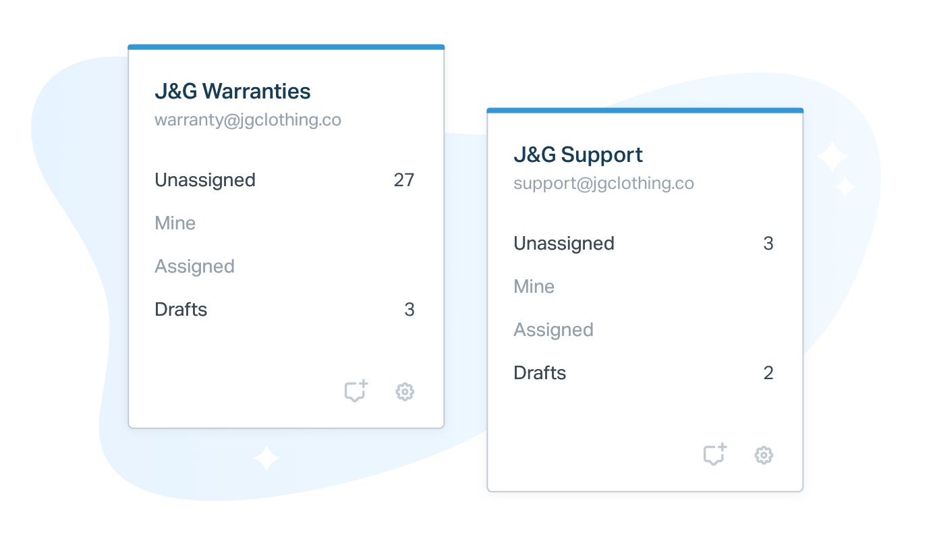Viewport: 931px width, 560px height.
Task: View Drafts in J&G Warranties
Action: (x=285, y=310)
